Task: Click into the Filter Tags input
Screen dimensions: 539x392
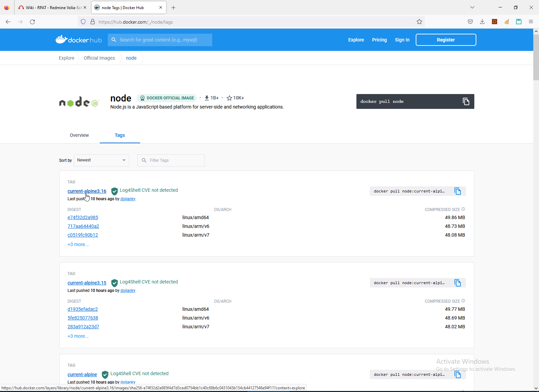Action: pyautogui.click(x=171, y=160)
